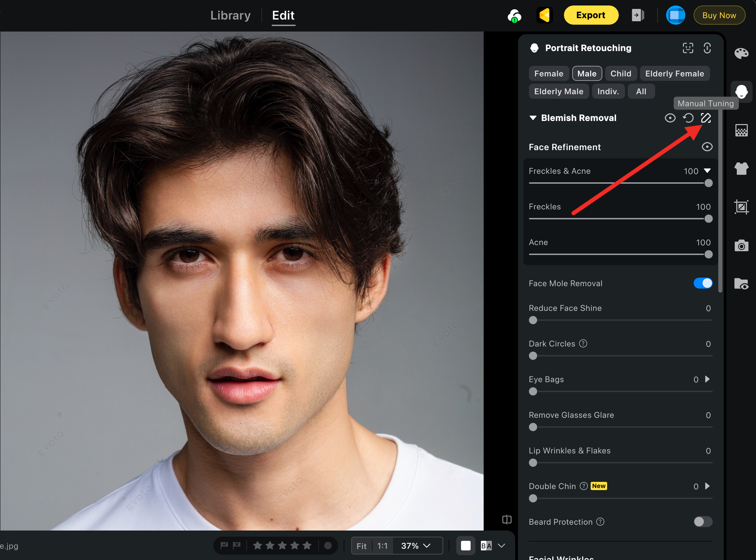The height and width of the screenshot is (560, 756).
Task: Click the Buy Now button
Action: pos(719,15)
